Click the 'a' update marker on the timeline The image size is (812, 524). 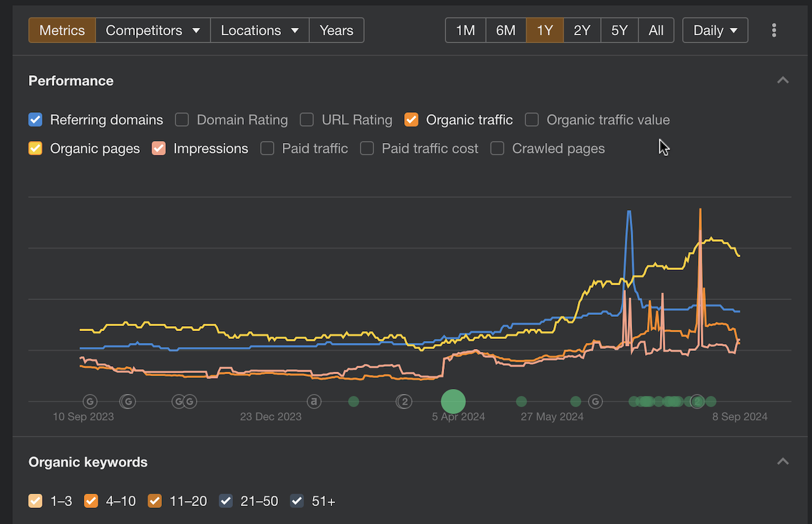[x=314, y=401]
